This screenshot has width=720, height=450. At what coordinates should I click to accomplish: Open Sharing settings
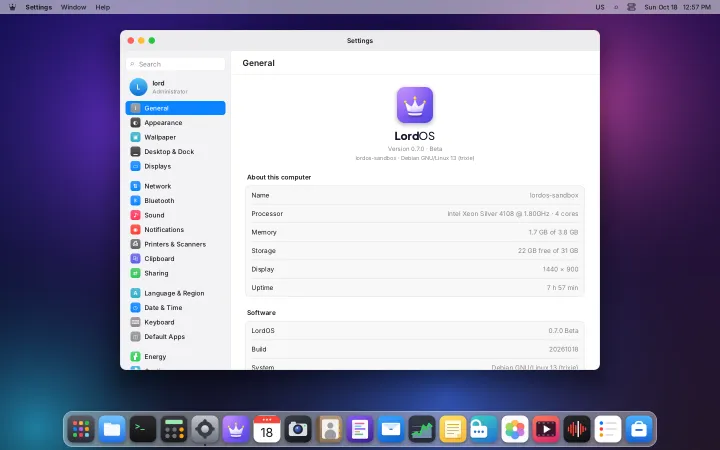[x=175, y=273]
